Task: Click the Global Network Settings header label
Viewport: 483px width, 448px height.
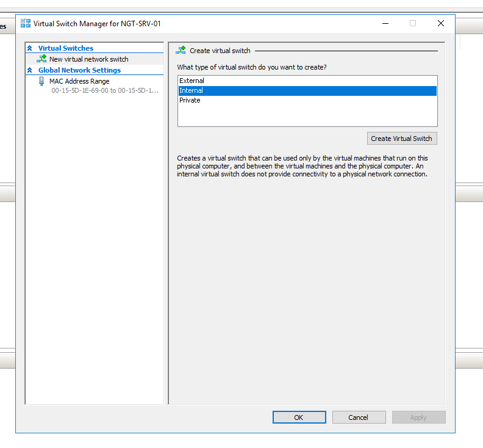Action: [x=79, y=70]
